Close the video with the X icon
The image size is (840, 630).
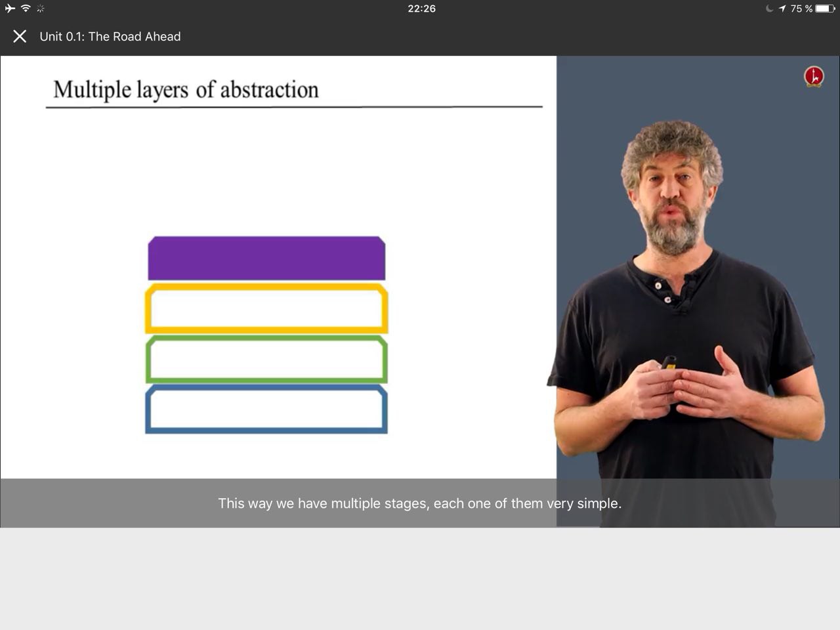tap(20, 37)
